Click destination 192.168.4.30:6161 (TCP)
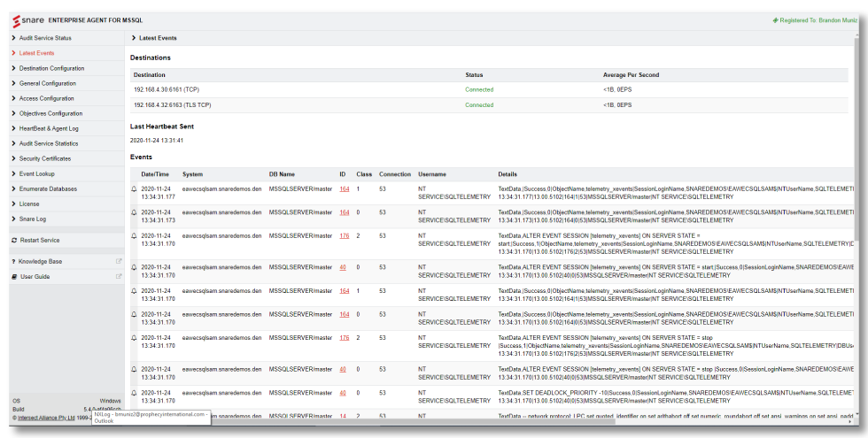The image size is (868, 438). [x=167, y=89]
